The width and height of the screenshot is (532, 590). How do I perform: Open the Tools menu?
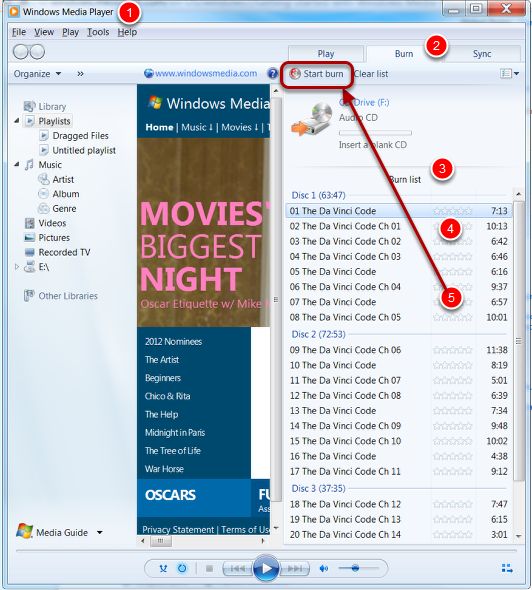98,32
